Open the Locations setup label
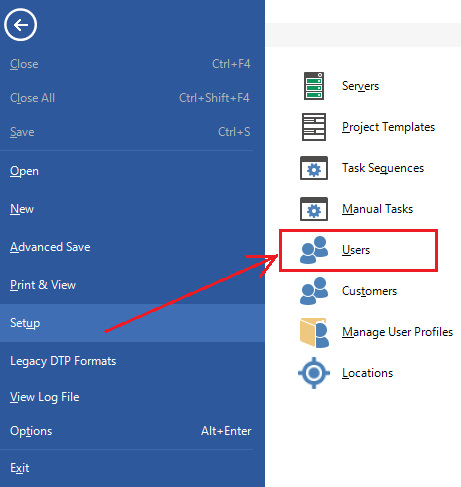Image resolution: width=461 pixels, height=487 pixels. pos(368,373)
